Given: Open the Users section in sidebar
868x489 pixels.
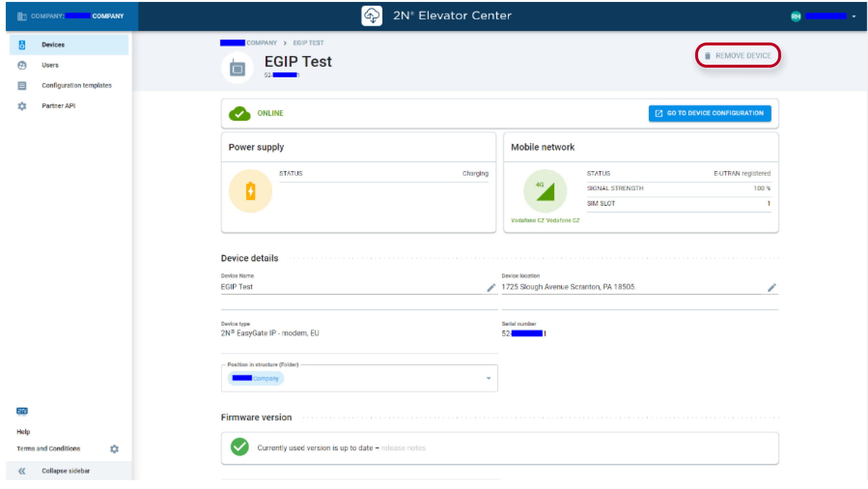Looking at the screenshot, I should (x=69, y=65).
